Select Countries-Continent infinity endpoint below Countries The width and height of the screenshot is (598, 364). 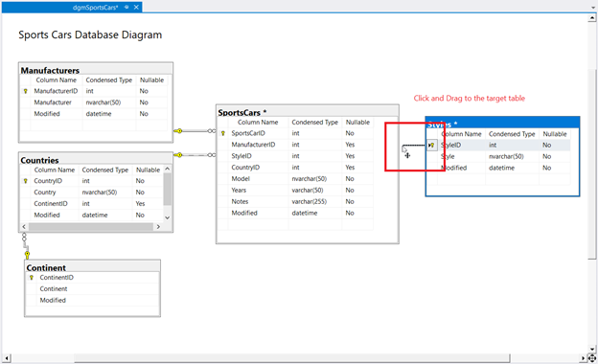pyautogui.click(x=24, y=237)
